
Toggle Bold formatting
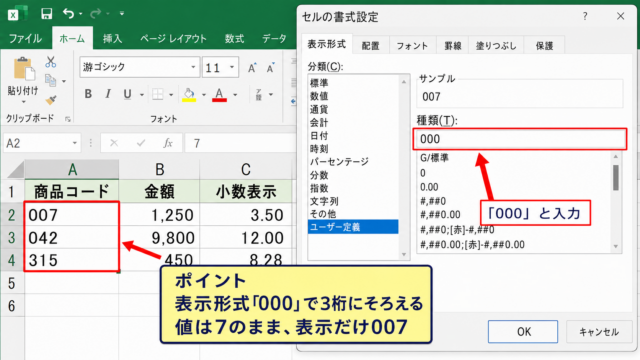coord(88,94)
